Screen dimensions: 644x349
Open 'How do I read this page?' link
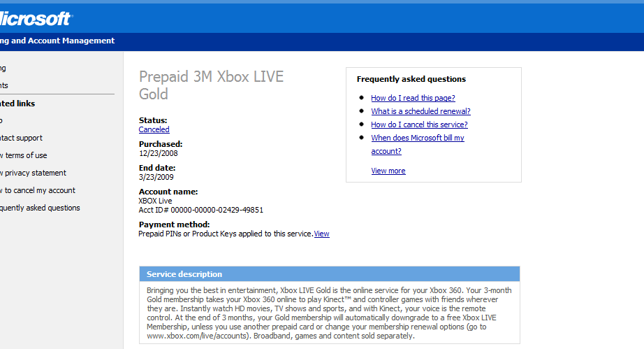coord(413,98)
